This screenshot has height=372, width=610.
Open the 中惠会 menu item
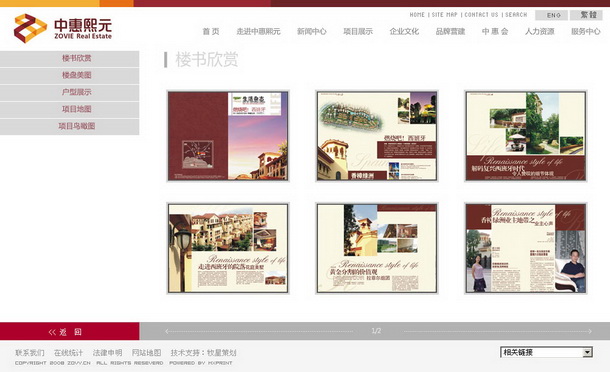pyautogui.click(x=495, y=32)
